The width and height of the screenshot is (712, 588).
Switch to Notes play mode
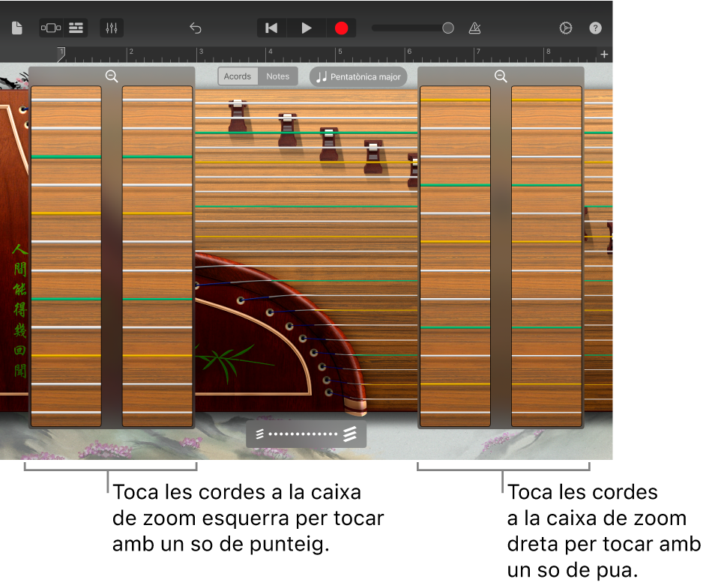click(x=277, y=76)
